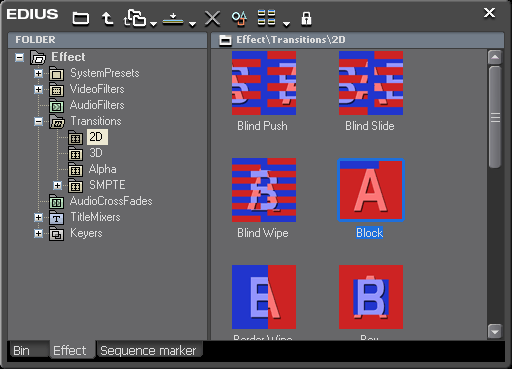Image resolution: width=512 pixels, height=369 pixels.
Task: Click the Blind Wipe label text
Action: click(x=263, y=233)
